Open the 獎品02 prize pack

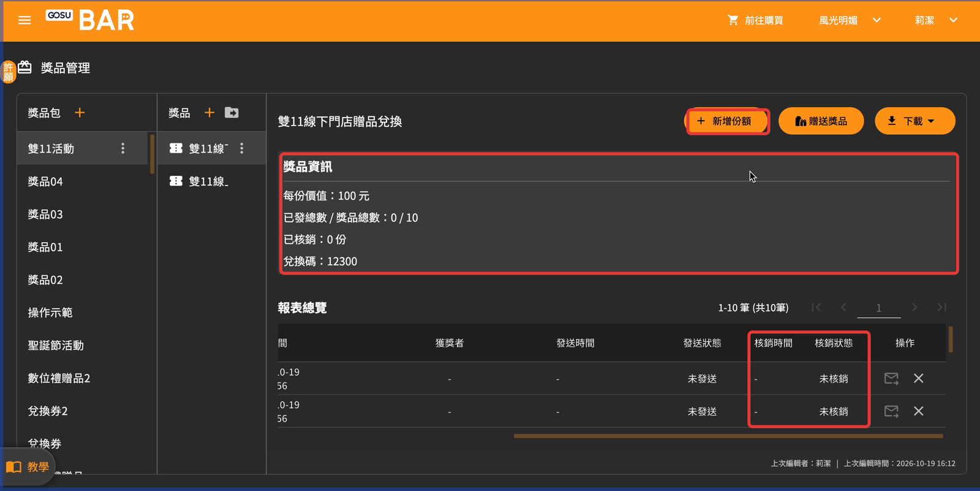tap(83, 280)
